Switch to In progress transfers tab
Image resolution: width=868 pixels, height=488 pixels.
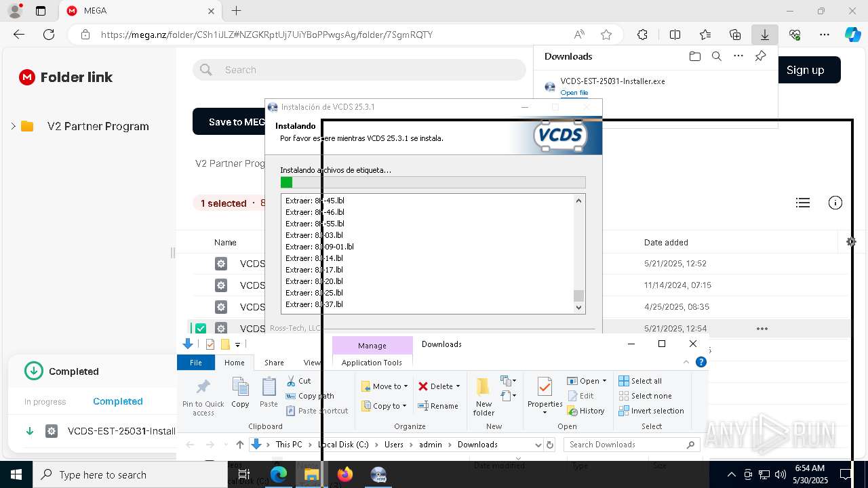point(45,402)
